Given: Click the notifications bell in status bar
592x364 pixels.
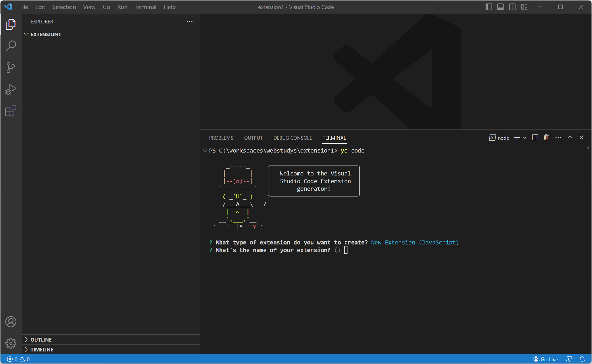Looking at the screenshot, I should pos(582,359).
